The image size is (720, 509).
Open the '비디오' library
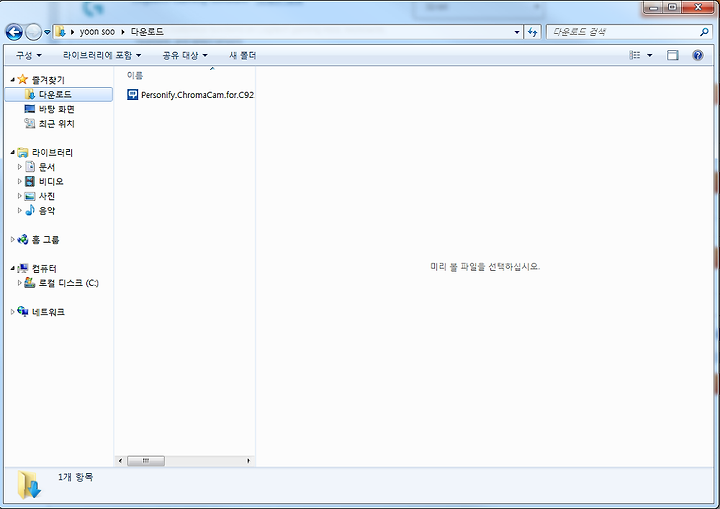coord(51,181)
